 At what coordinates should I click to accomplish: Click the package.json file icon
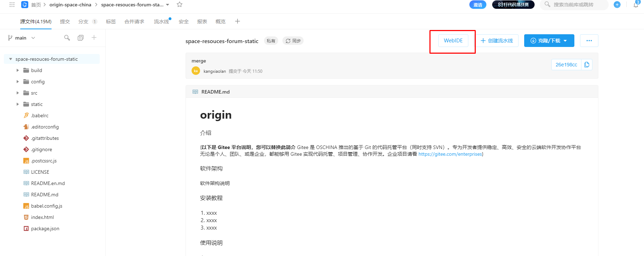pyautogui.click(x=26, y=228)
